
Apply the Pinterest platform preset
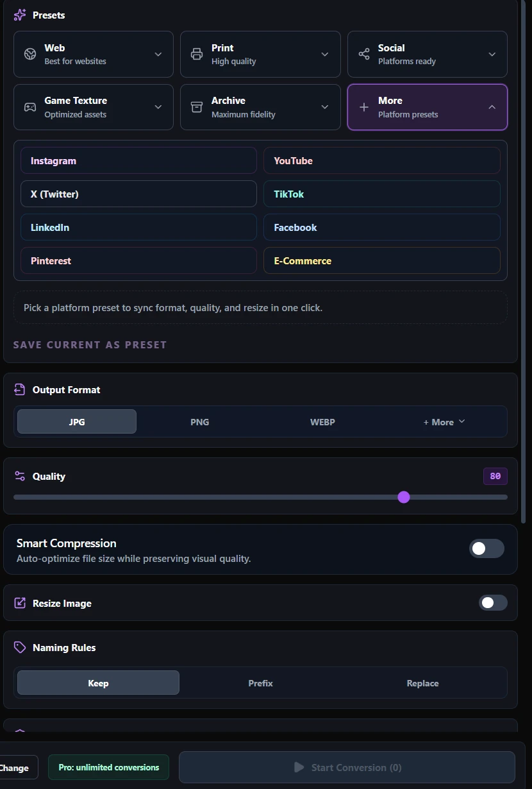click(x=138, y=260)
